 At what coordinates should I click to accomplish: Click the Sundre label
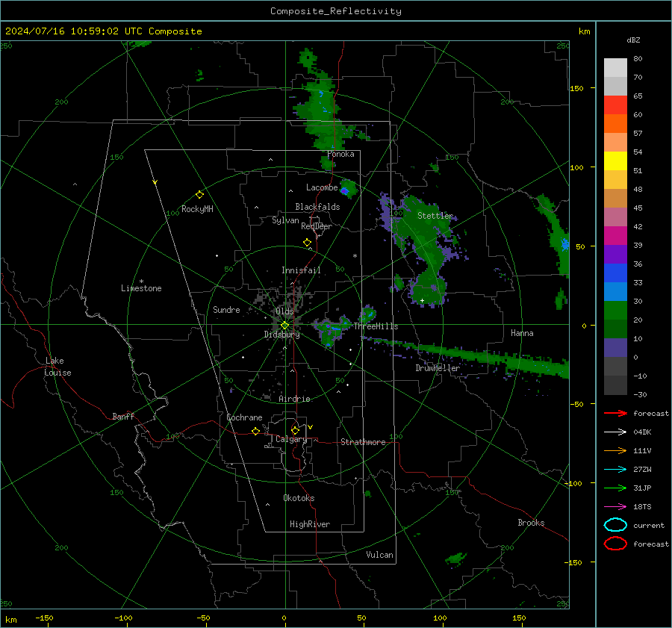coord(226,309)
